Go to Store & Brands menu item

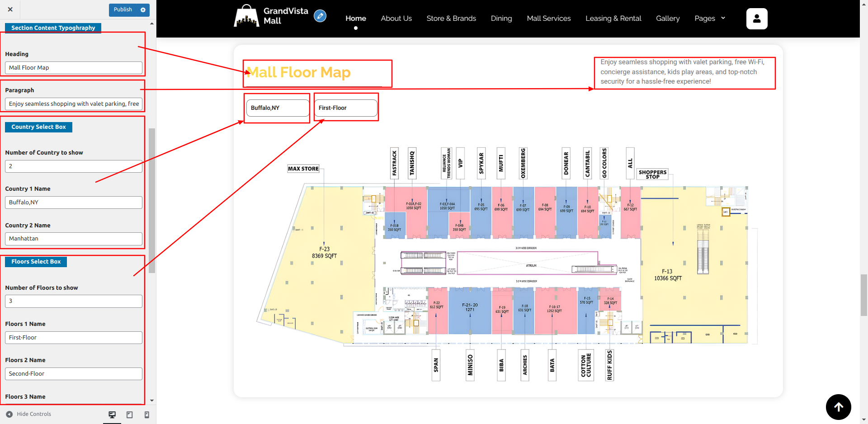click(x=451, y=19)
